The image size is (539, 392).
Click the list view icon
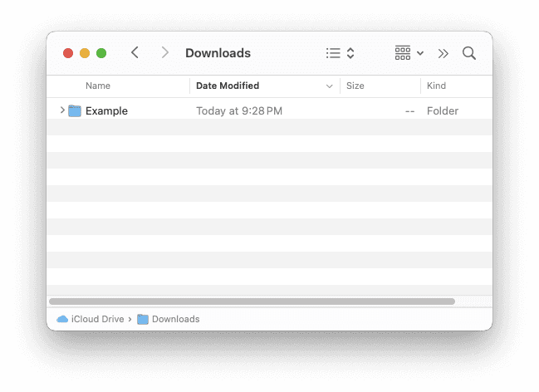[333, 53]
